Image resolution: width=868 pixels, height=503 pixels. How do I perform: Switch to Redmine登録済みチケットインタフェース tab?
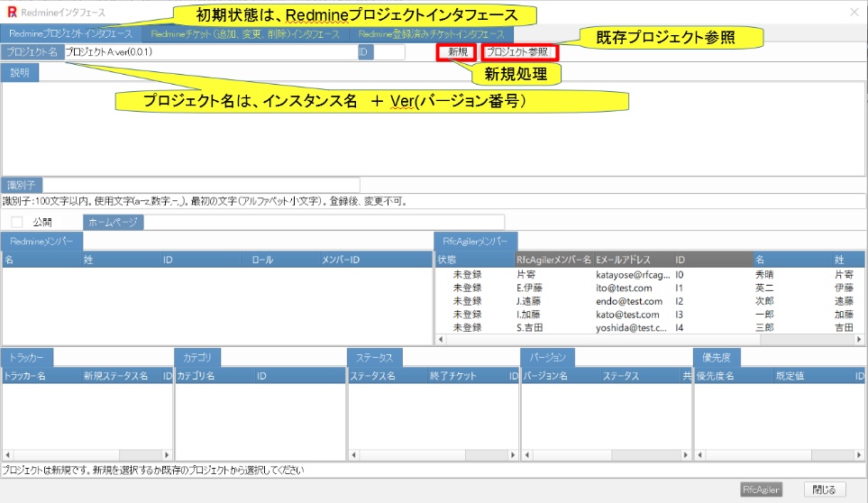tap(431, 33)
